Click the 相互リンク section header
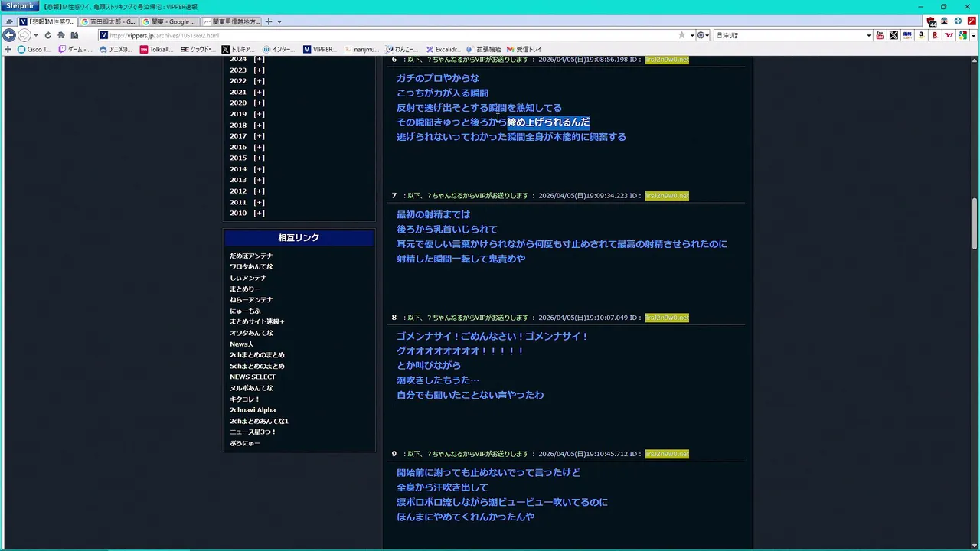This screenshot has width=980, height=551. coord(299,238)
